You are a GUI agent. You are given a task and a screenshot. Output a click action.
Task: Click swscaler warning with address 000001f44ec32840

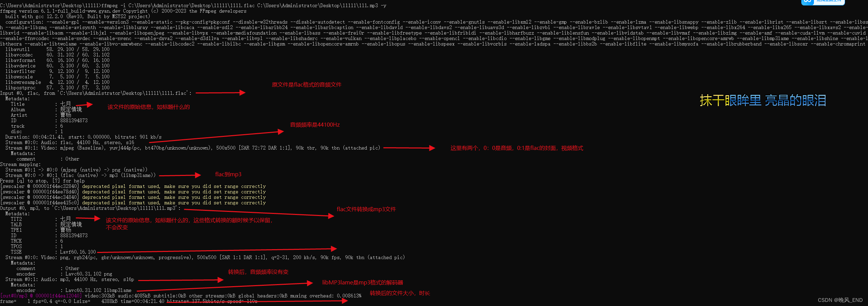coord(133,186)
